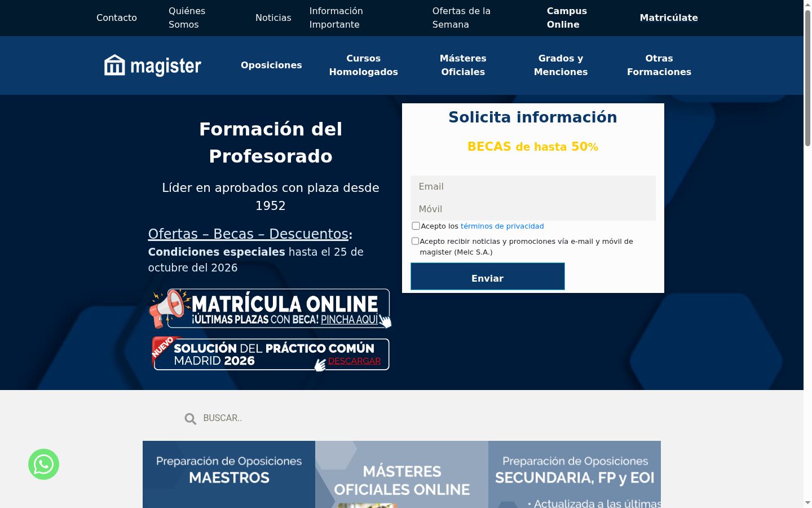Click the megaphone icon on the Matrícula Online banner
The width and height of the screenshot is (812, 508).
[x=167, y=308]
